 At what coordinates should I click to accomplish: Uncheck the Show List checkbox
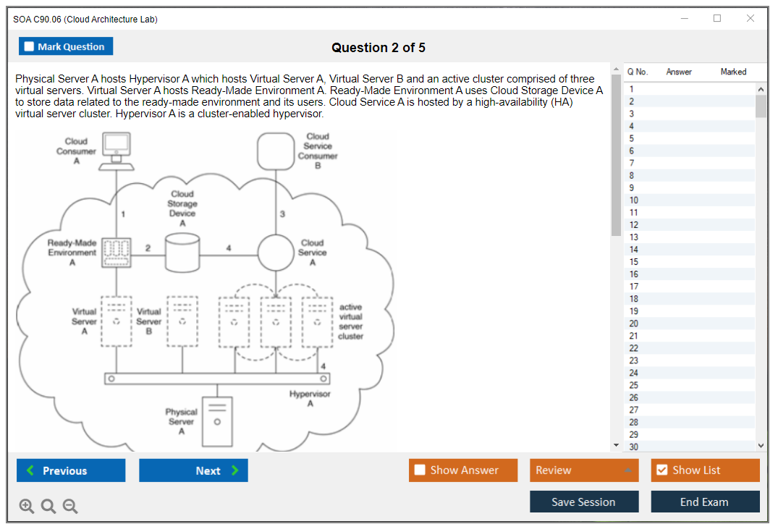661,470
